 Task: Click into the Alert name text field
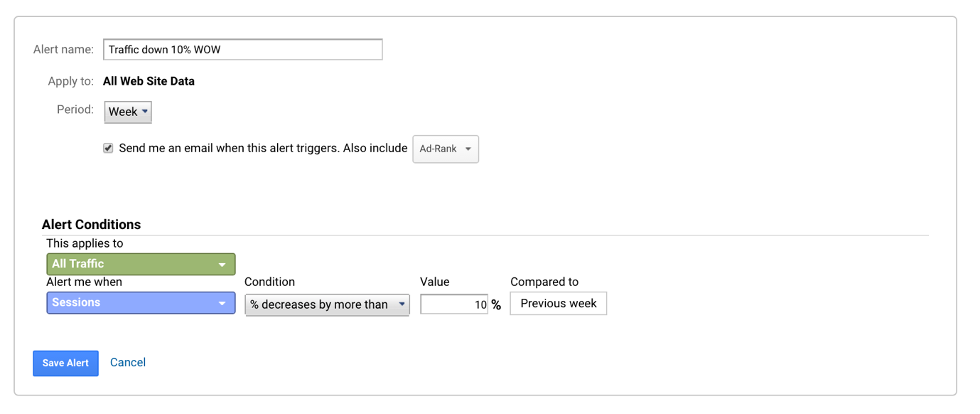click(243, 50)
